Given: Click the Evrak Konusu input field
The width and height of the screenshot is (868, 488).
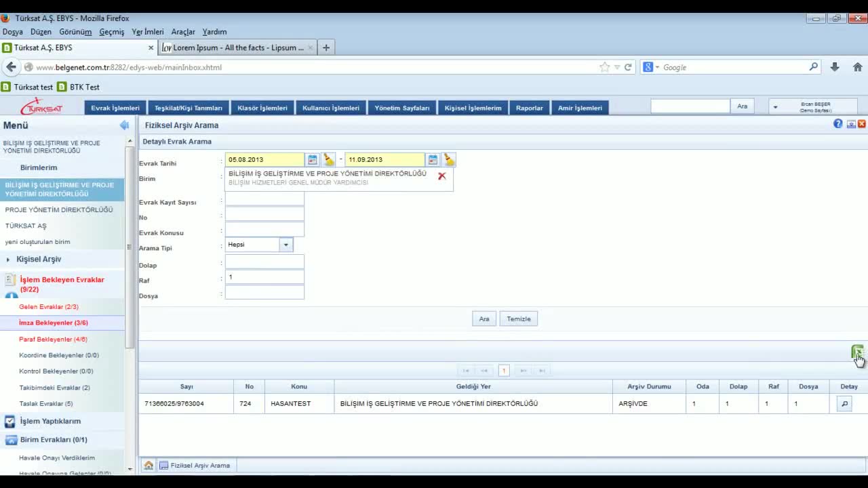Looking at the screenshot, I should tap(264, 230).
